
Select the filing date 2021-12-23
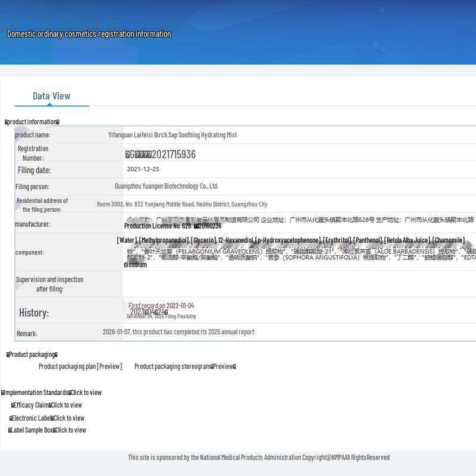tap(143, 169)
